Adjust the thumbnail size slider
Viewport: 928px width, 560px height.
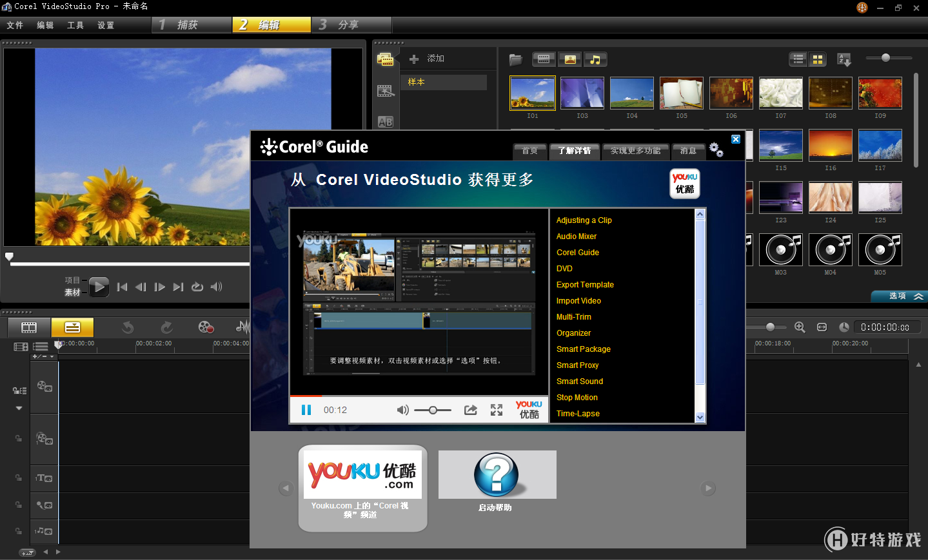point(885,58)
